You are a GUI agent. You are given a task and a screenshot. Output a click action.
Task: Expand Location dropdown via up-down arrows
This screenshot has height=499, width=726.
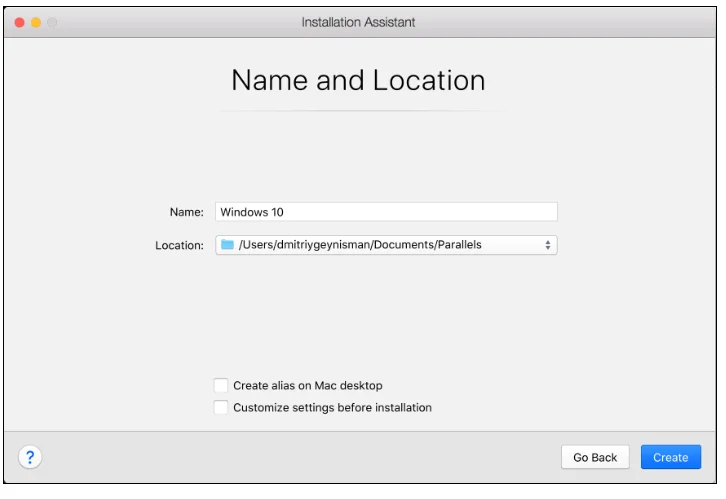point(547,244)
